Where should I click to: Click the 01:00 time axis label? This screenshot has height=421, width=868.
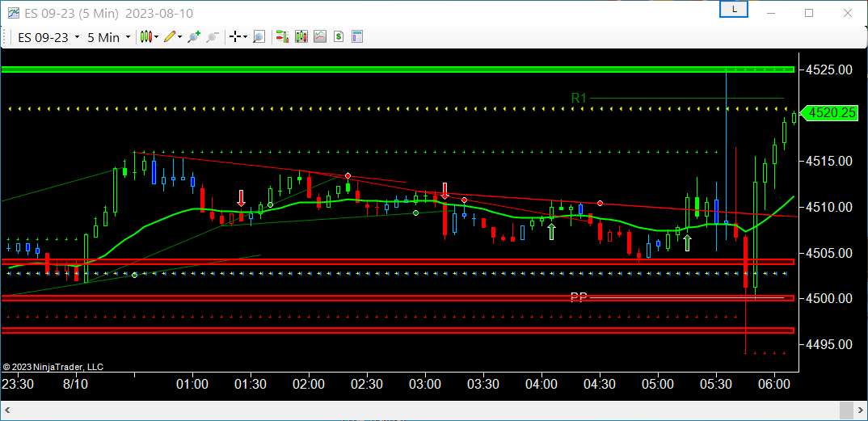pos(192,383)
